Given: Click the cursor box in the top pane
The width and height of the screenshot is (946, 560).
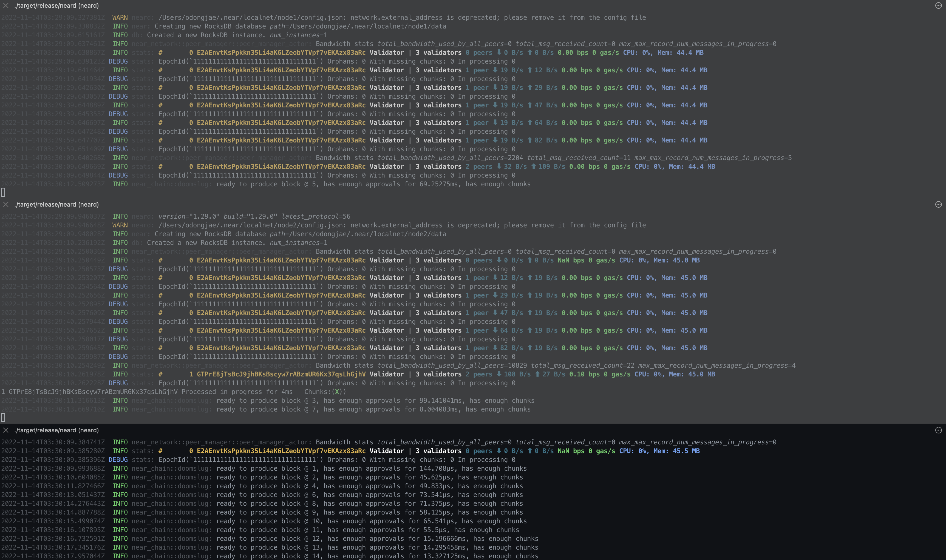Looking at the screenshot, I should point(3,192).
